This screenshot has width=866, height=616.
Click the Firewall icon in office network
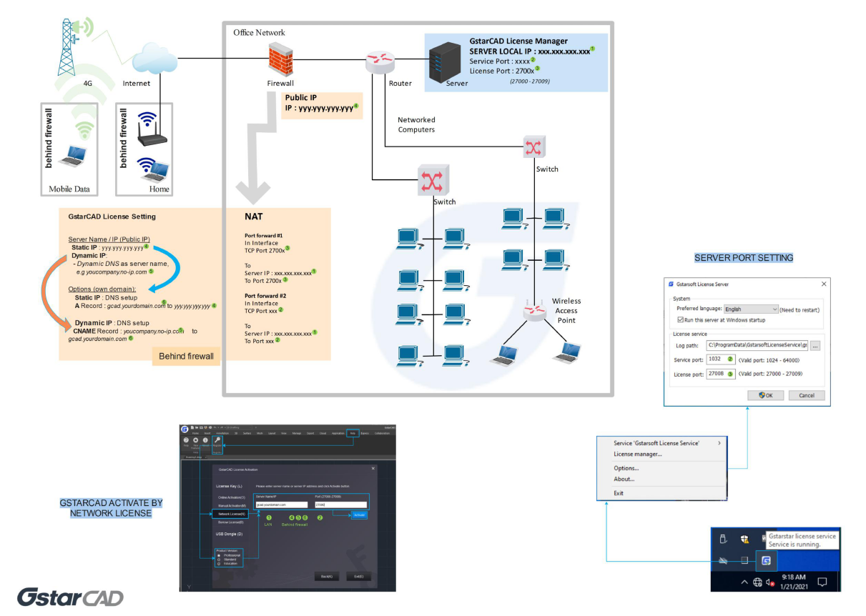pos(280,59)
